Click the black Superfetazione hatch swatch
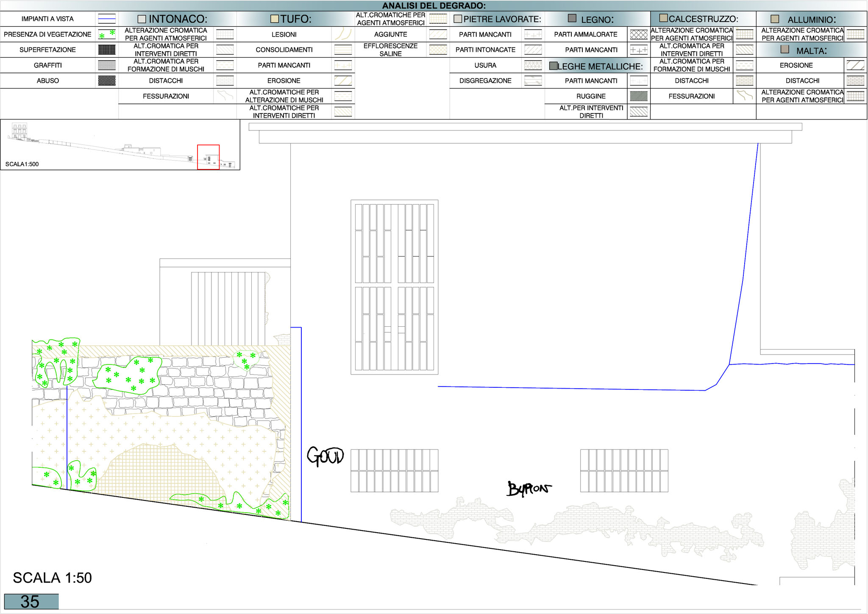This screenshot has width=868, height=614. [x=107, y=50]
